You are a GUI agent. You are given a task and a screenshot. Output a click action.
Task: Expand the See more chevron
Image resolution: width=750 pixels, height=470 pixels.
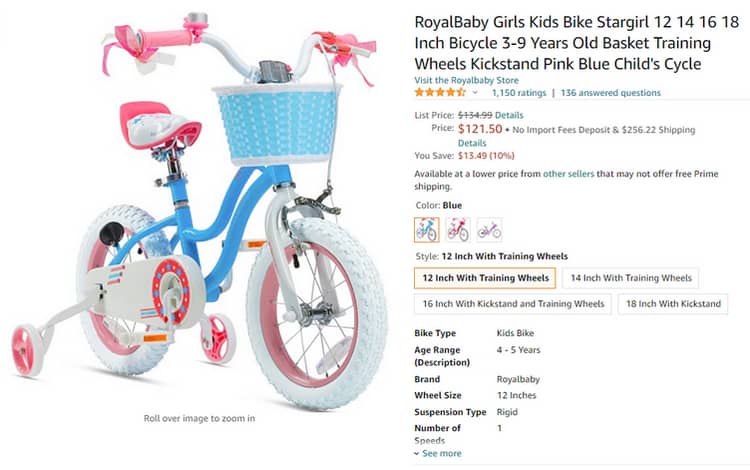tap(417, 454)
